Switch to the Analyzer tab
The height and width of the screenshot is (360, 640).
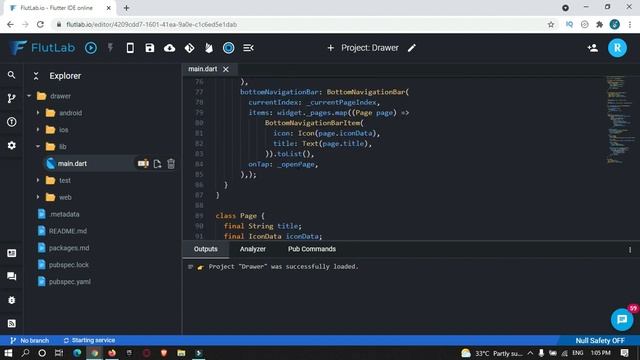(x=253, y=249)
